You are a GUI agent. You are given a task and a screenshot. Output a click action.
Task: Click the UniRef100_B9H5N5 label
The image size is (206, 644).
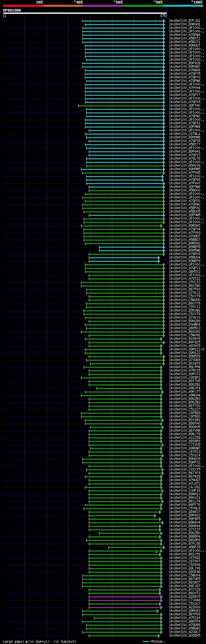pyautogui.click(x=185, y=169)
